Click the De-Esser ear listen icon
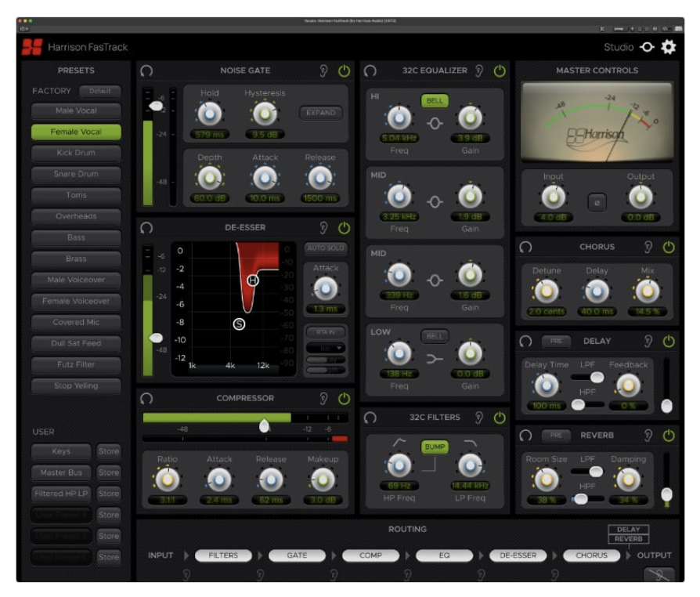The height and width of the screenshot is (597, 700). click(323, 228)
